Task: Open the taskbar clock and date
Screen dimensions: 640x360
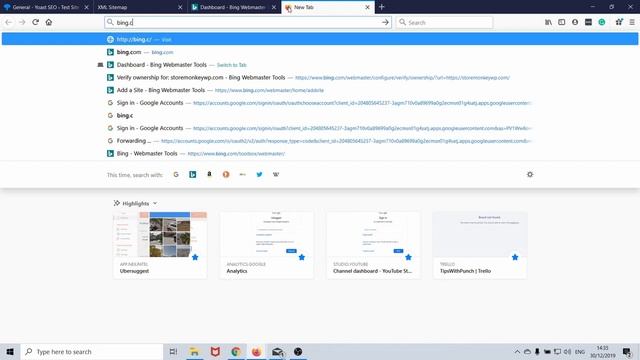Action: click(x=602, y=351)
